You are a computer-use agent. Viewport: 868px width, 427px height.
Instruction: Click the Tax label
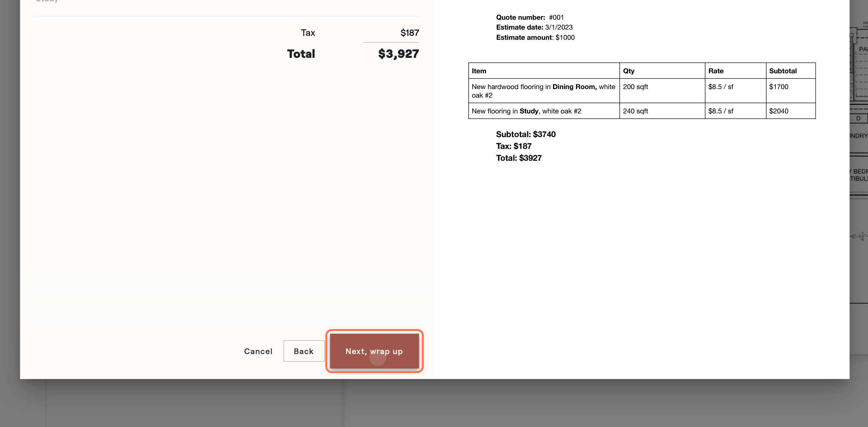click(x=308, y=33)
